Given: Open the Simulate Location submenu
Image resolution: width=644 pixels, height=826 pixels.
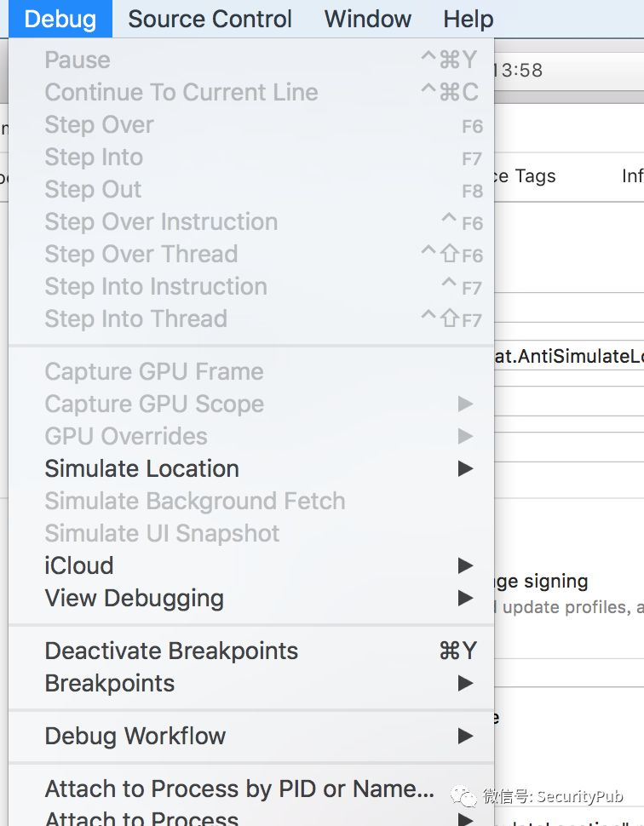Looking at the screenshot, I should 141,468.
